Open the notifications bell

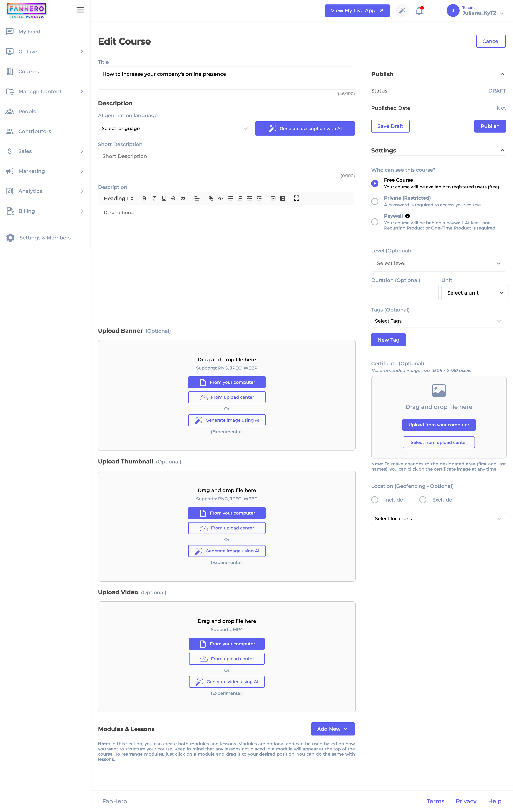pos(419,11)
